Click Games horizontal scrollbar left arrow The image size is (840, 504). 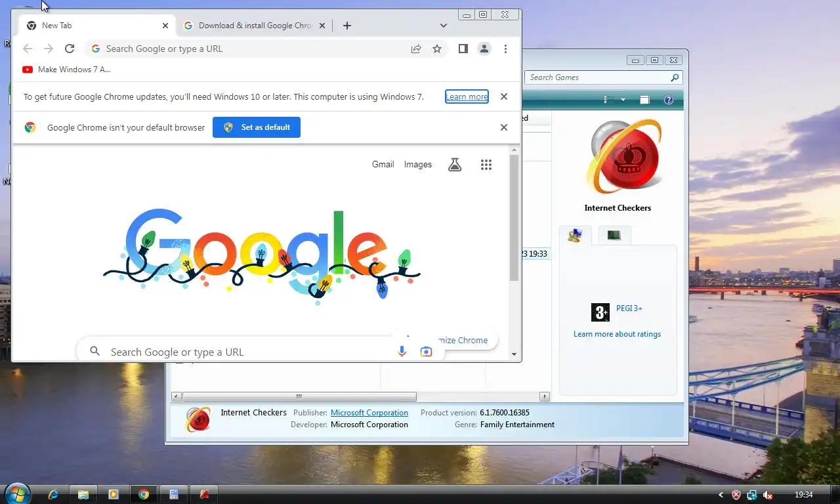click(177, 396)
